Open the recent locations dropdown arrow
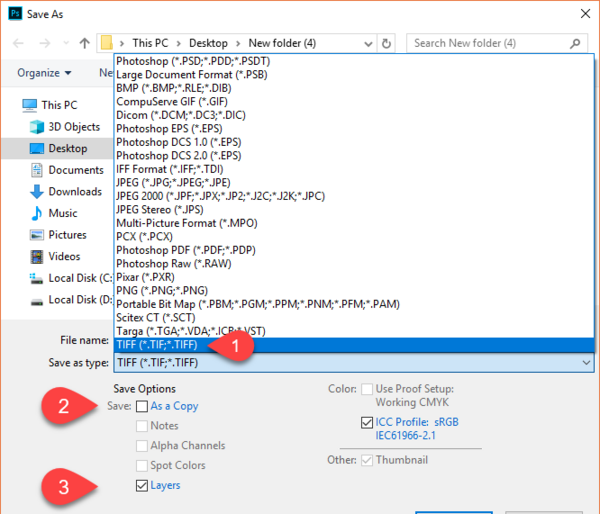 pyautogui.click(x=66, y=43)
